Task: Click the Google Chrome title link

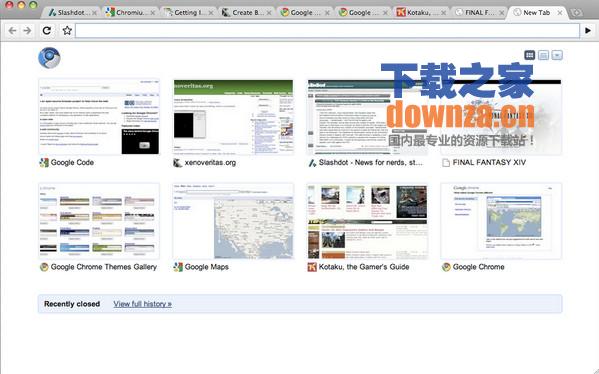Action: click(x=479, y=267)
